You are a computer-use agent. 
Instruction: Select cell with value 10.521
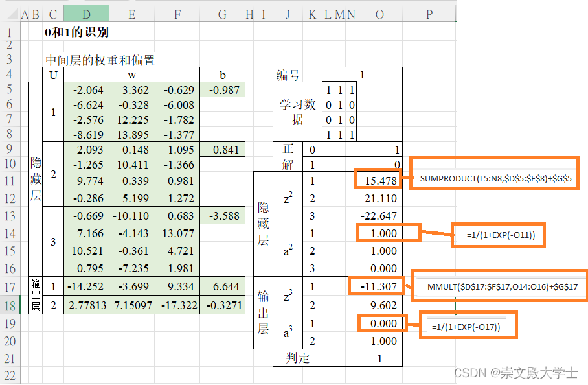(x=87, y=251)
